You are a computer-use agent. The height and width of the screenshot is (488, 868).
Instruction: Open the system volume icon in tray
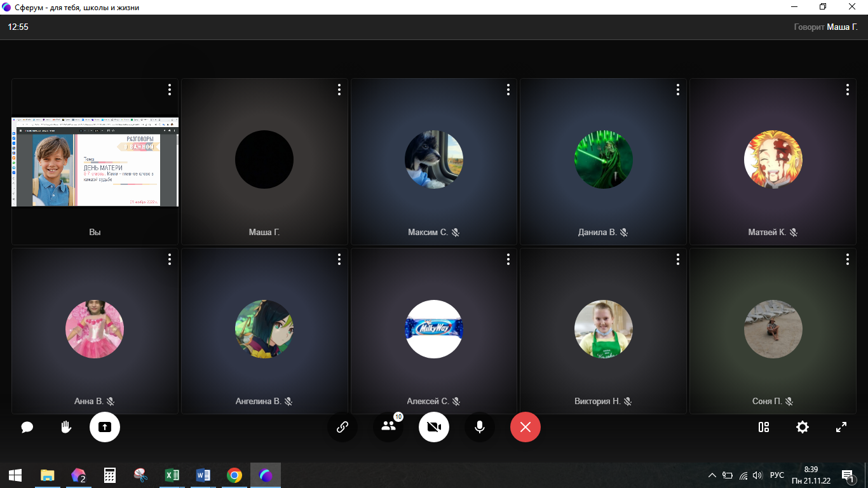click(x=757, y=475)
